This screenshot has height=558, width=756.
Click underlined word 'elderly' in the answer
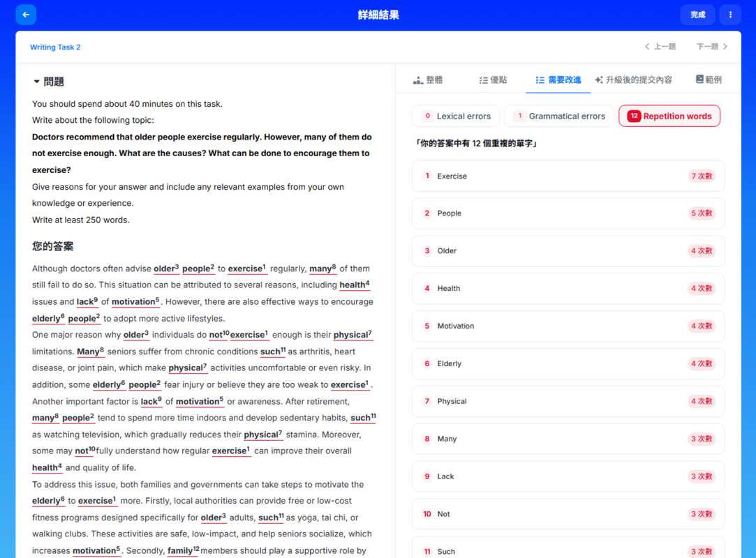pyautogui.click(x=47, y=319)
